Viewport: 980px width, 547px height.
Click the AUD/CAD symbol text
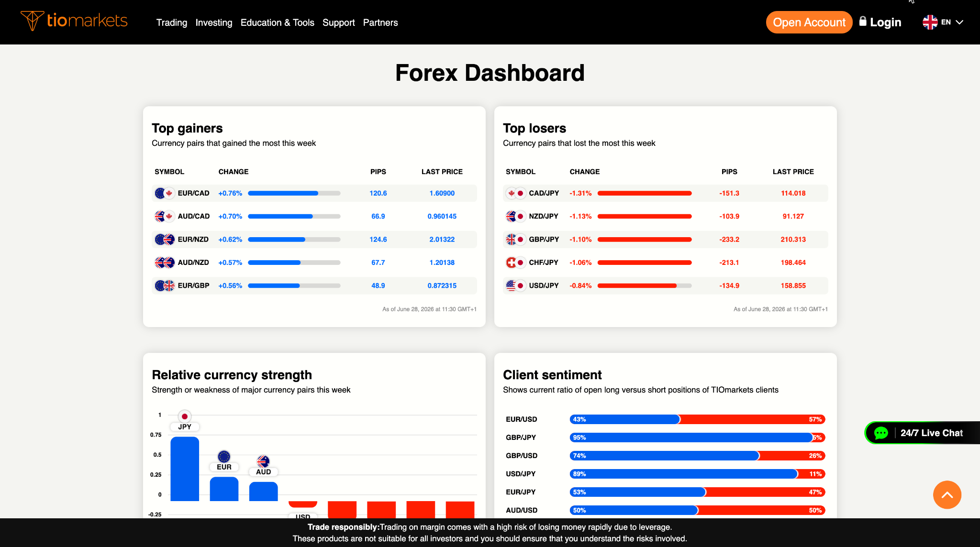(x=194, y=216)
